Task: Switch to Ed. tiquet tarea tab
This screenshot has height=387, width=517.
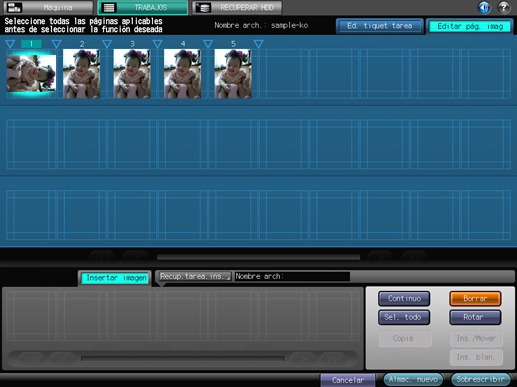Action: pyautogui.click(x=380, y=26)
